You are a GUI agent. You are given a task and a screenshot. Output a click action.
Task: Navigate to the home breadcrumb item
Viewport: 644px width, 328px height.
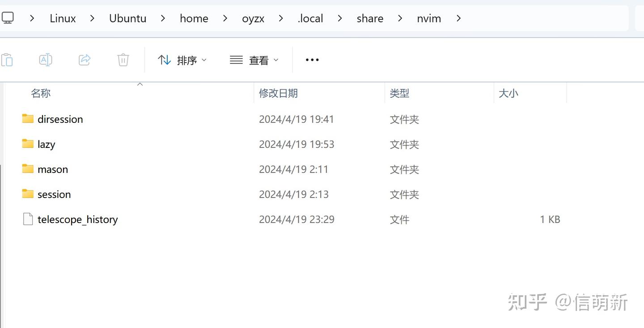pos(194,18)
